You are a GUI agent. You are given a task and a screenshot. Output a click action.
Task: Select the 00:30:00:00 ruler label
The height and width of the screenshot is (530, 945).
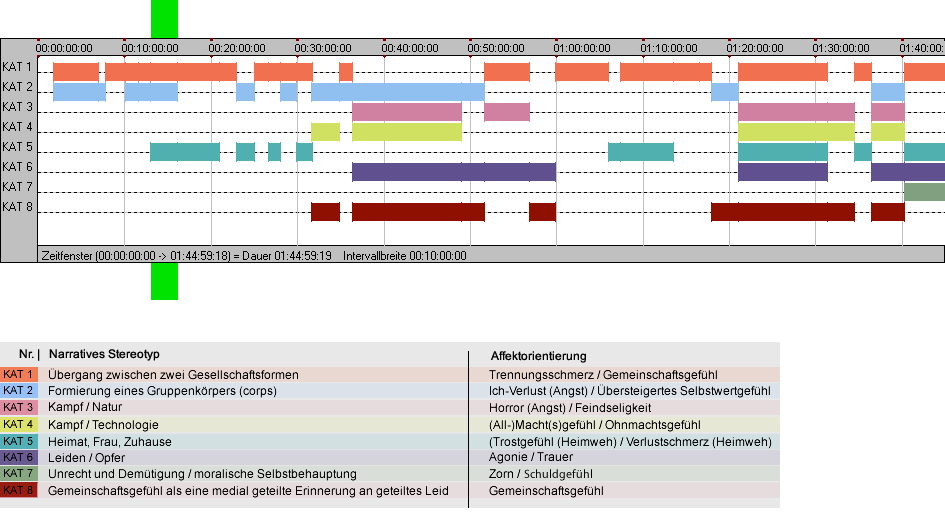[323, 48]
